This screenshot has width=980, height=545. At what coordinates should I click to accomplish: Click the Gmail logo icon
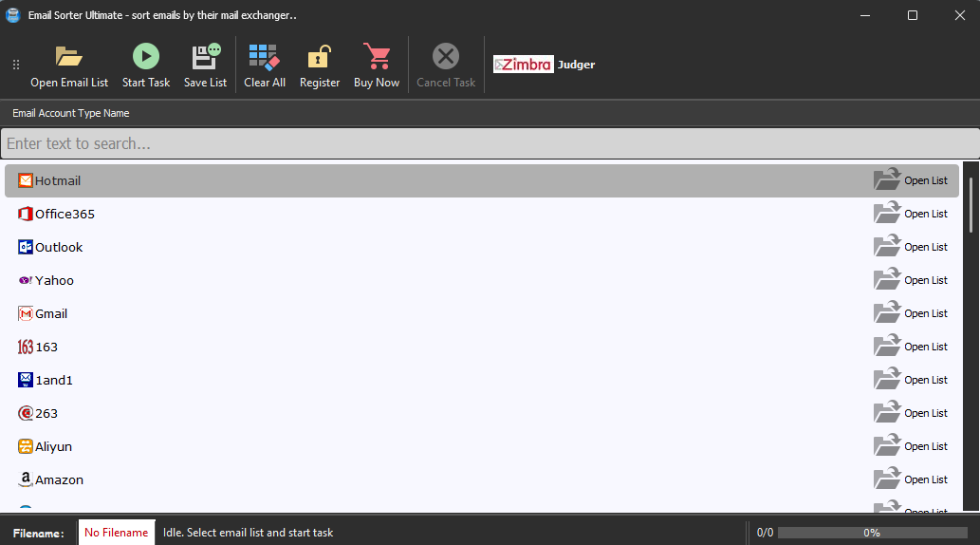click(25, 313)
